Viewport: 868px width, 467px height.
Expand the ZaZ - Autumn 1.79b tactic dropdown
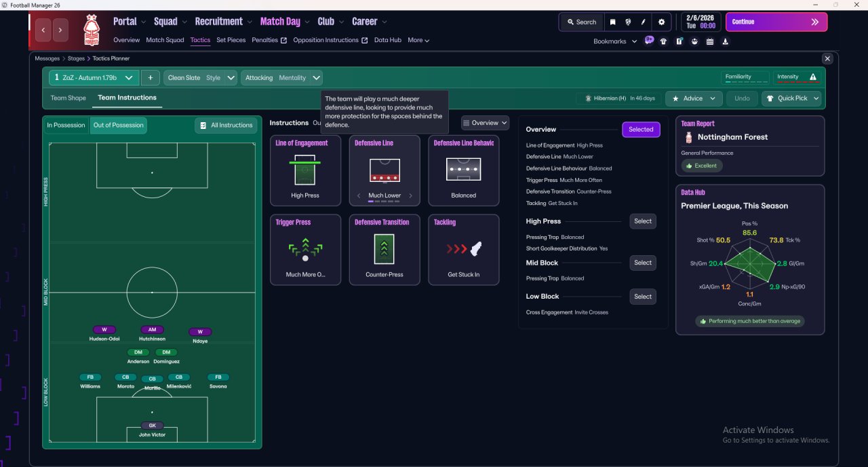(x=94, y=77)
